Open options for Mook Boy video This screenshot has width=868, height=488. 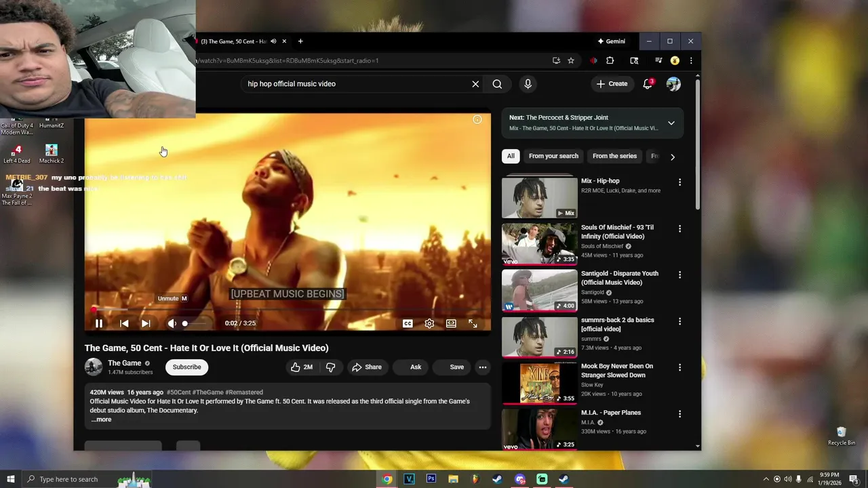(x=679, y=367)
